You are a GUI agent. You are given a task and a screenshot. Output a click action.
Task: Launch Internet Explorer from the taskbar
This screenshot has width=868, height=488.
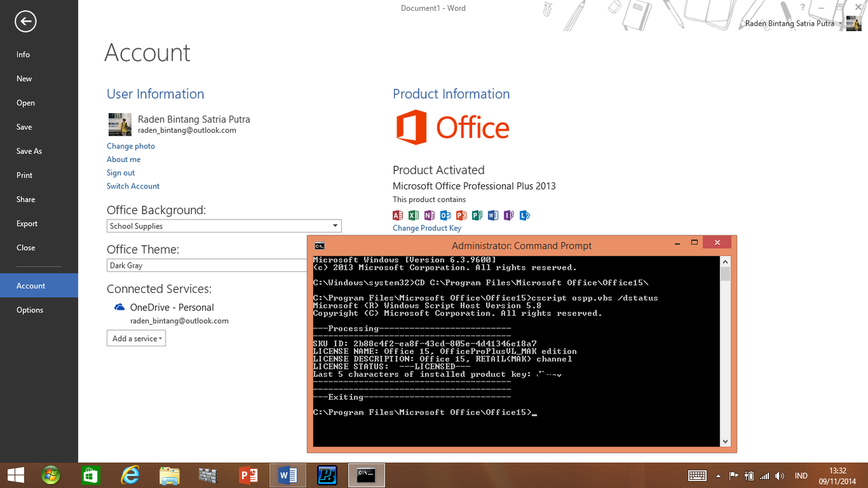tap(130, 475)
